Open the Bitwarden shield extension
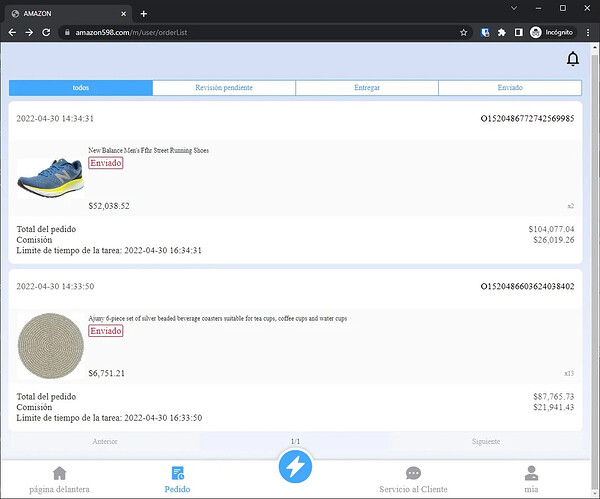Screen dimensions: 600x499 coord(485,33)
